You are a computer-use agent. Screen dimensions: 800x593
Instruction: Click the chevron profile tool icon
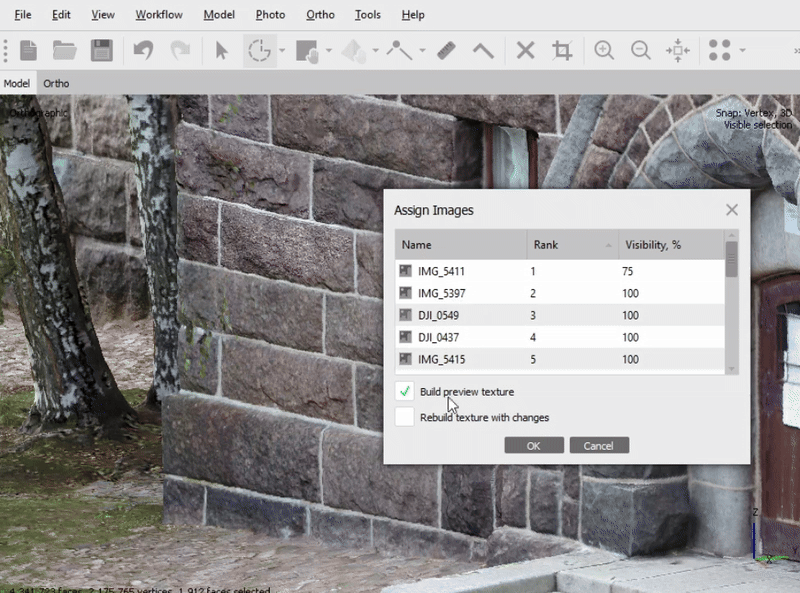483,51
